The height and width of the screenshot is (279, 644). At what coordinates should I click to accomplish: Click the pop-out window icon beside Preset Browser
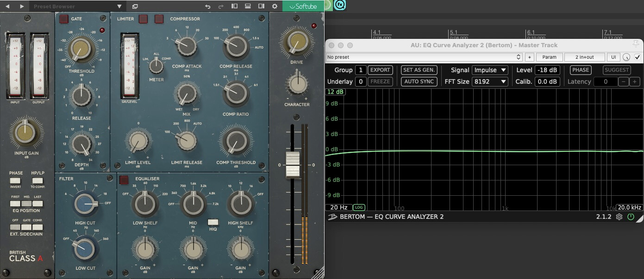[135, 6]
